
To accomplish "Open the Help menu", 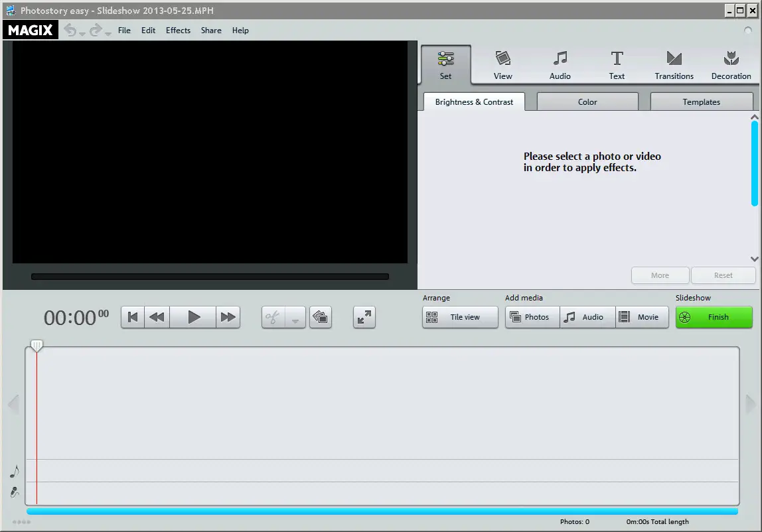I will [x=240, y=30].
